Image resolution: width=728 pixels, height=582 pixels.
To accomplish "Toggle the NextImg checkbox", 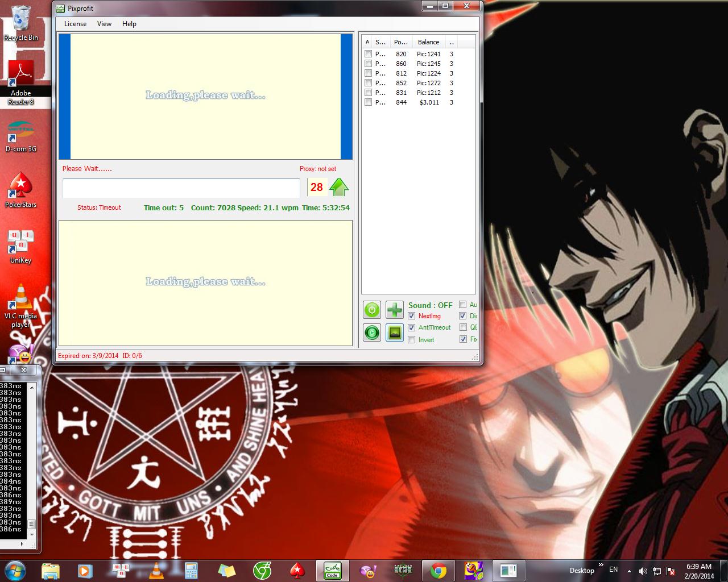I will click(x=412, y=316).
